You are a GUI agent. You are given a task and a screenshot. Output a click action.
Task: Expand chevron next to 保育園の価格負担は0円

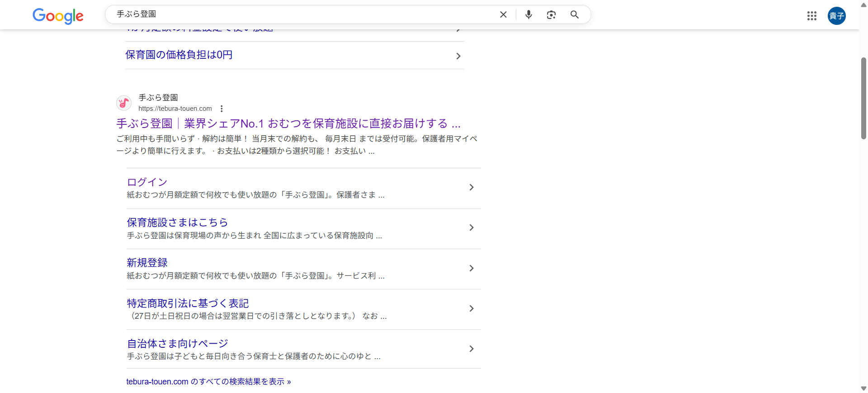click(458, 56)
